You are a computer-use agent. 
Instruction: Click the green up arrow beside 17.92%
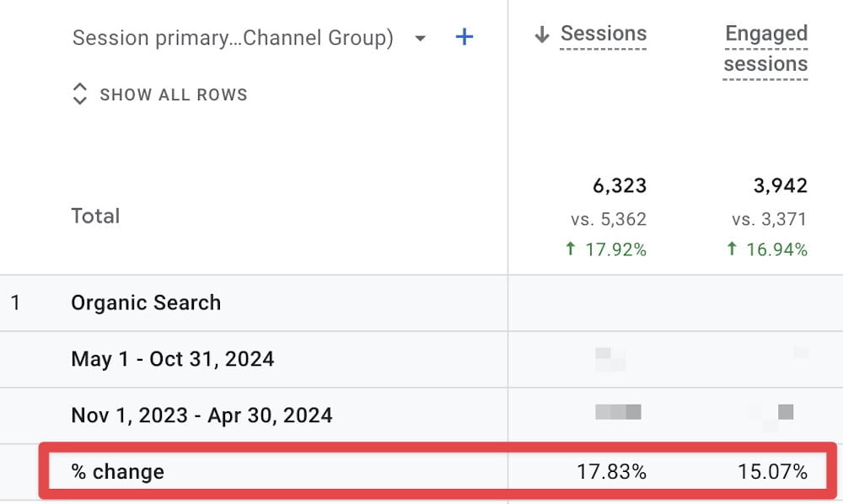(x=571, y=249)
